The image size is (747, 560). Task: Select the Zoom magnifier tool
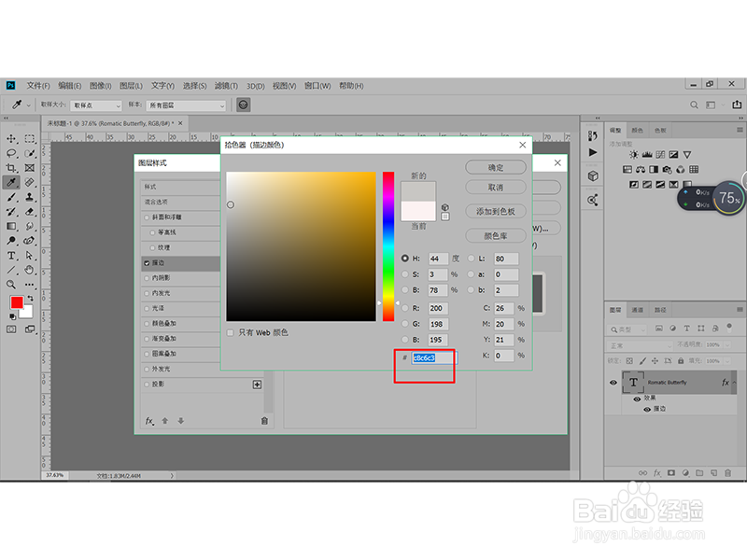point(11,285)
